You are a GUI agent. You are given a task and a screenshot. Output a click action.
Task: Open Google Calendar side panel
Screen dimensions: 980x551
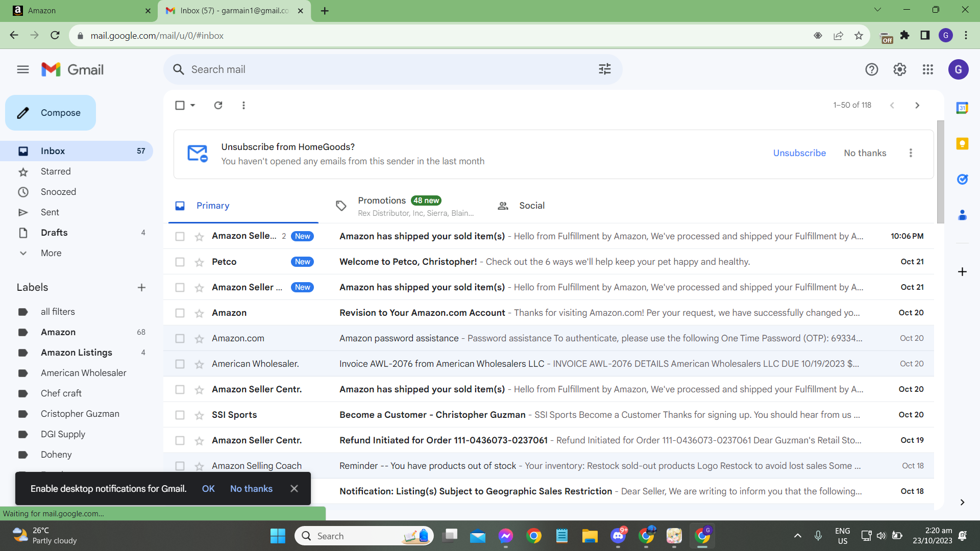[962, 108]
